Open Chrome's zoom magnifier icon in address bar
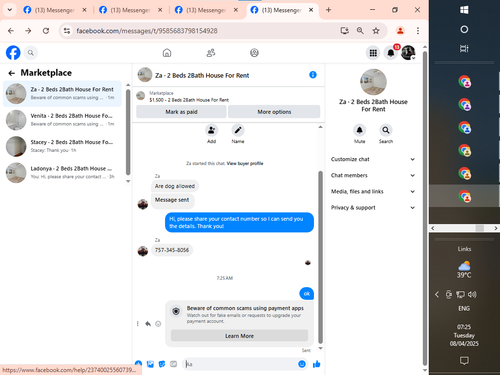The width and height of the screenshot is (500, 375). pos(360,31)
